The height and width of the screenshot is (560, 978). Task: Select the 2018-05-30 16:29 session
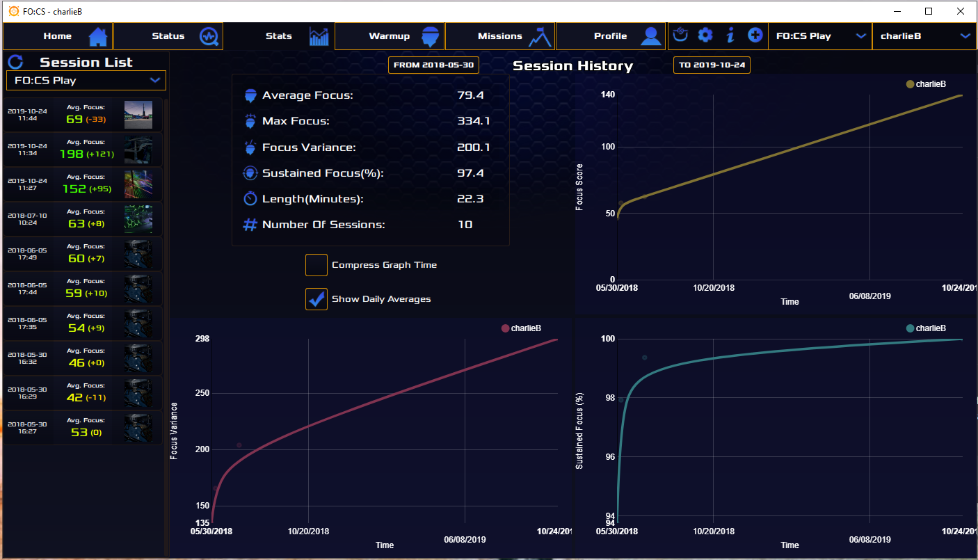[x=83, y=393]
